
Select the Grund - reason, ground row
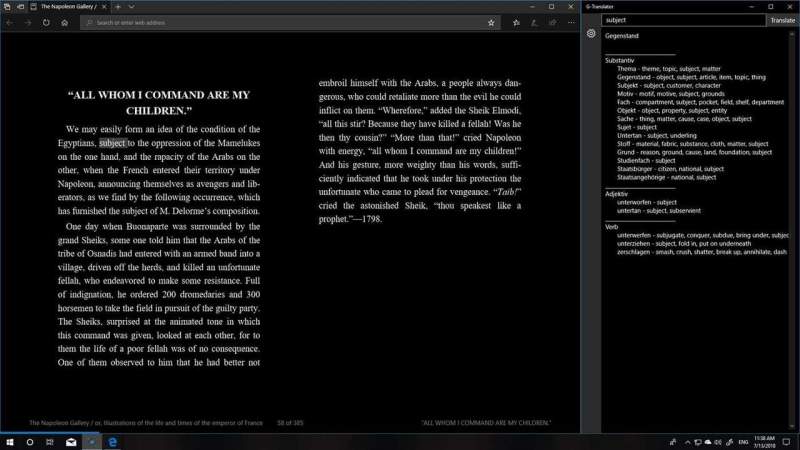click(x=694, y=152)
